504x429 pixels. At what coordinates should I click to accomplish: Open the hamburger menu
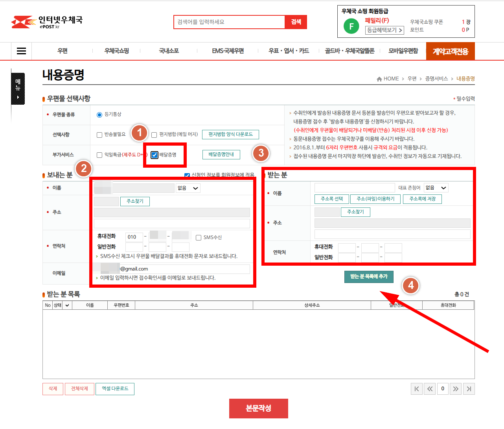coord(21,51)
